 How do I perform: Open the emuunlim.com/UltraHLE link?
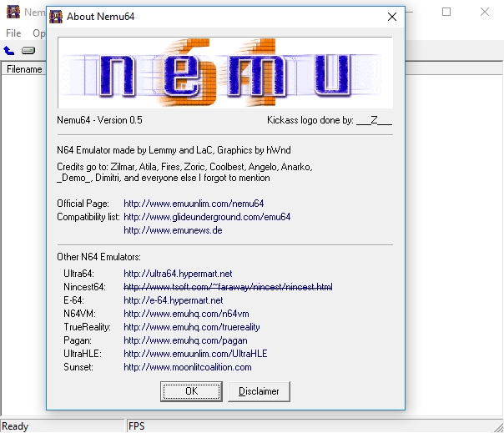(x=195, y=354)
